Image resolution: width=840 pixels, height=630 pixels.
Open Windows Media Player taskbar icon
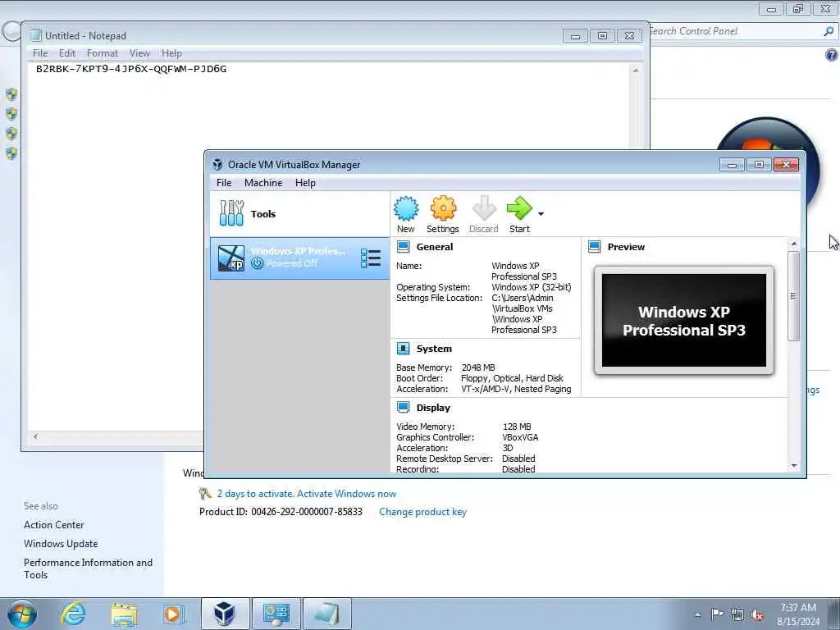174,614
